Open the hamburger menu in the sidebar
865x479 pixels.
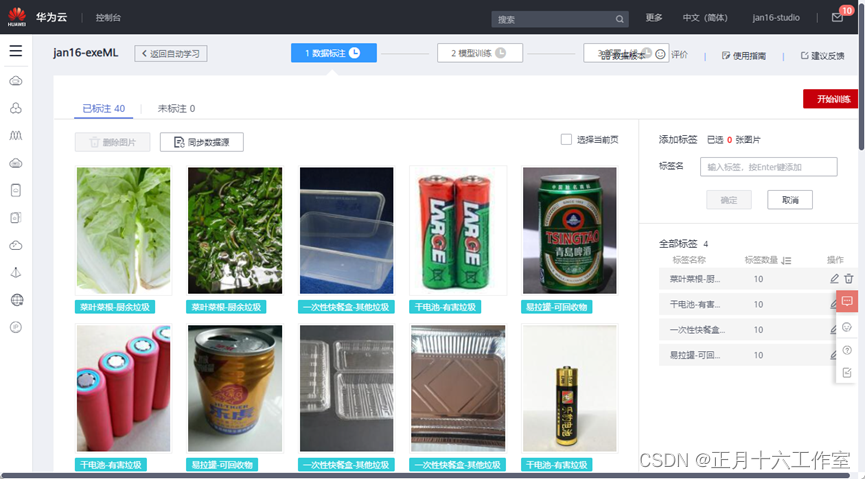pyautogui.click(x=15, y=51)
